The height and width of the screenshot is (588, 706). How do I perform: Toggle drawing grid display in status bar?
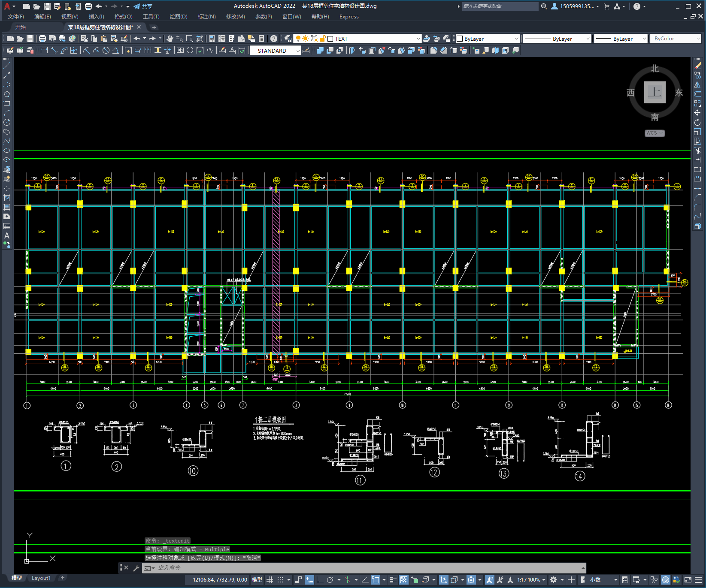[x=270, y=580]
